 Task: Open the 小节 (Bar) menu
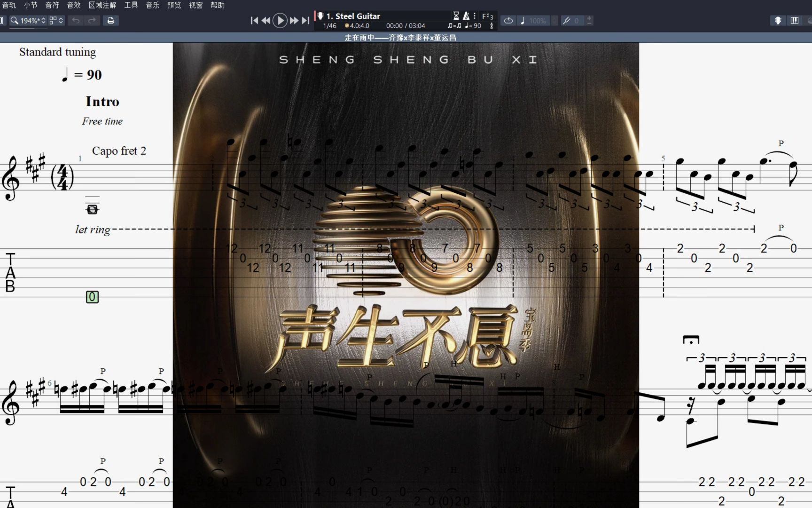tap(31, 5)
